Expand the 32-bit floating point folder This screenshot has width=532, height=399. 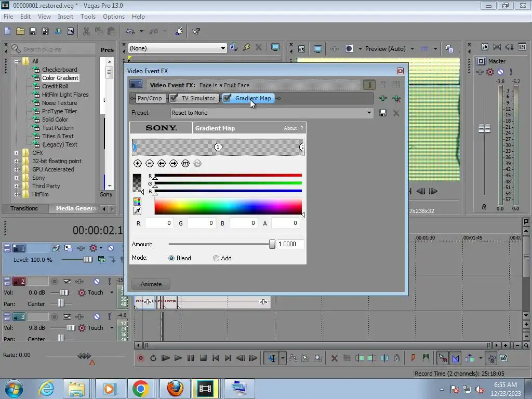click(16, 161)
